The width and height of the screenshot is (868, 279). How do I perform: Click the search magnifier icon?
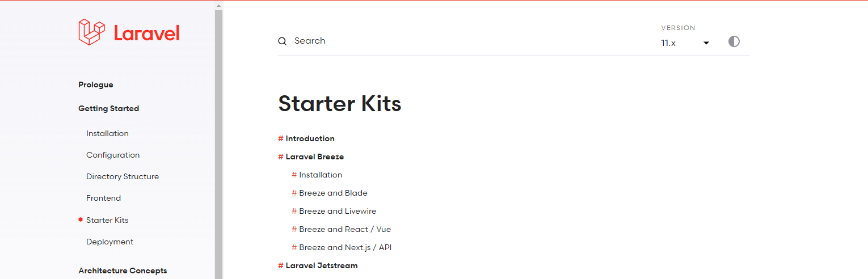282,41
